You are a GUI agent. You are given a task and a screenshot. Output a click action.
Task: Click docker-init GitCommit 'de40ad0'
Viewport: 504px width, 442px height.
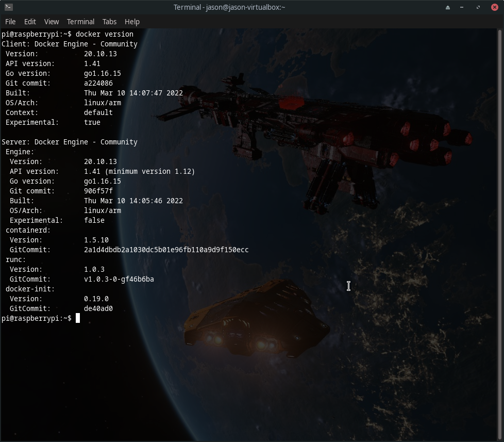point(98,309)
